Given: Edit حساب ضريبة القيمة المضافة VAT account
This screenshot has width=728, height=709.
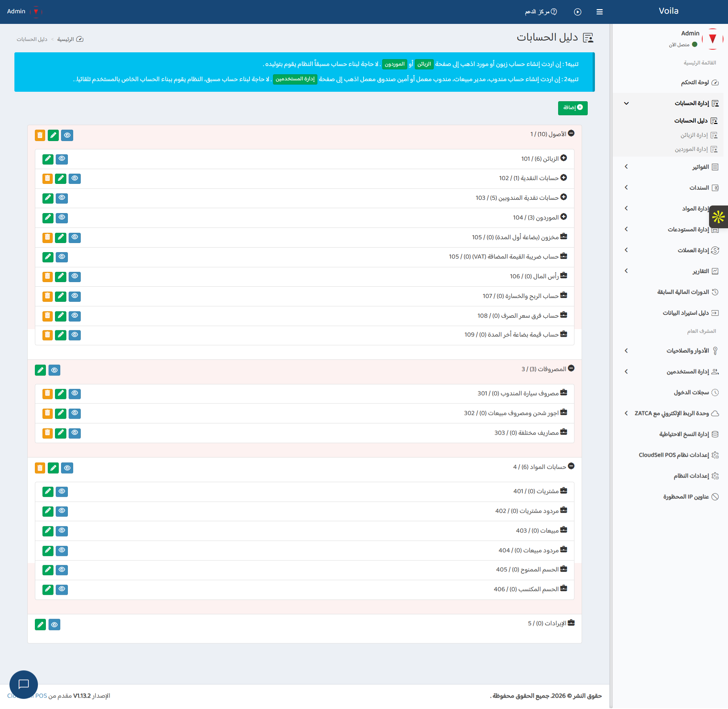Looking at the screenshot, I should 48,257.
